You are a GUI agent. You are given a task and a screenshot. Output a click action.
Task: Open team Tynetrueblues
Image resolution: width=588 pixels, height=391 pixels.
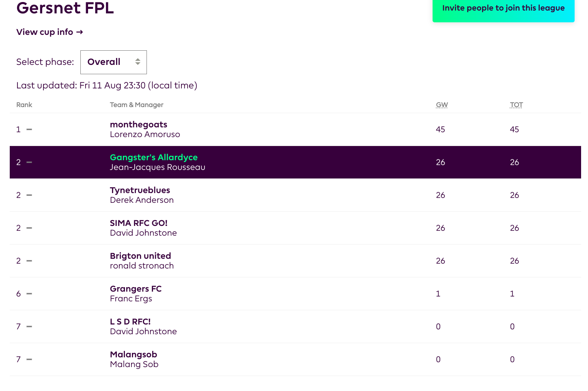[x=140, y=190]
